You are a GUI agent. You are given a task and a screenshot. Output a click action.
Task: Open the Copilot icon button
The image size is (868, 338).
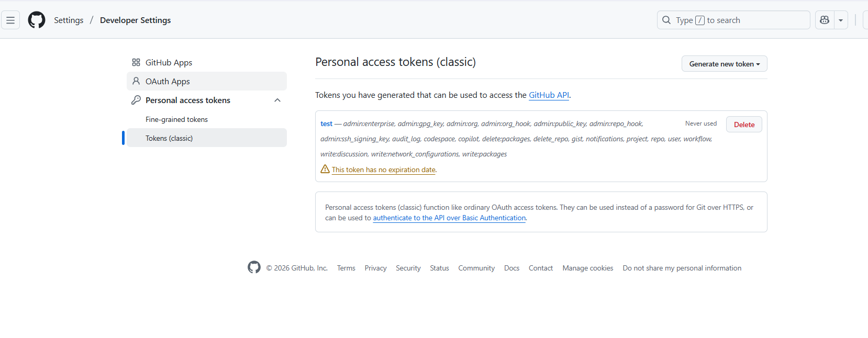pyautogui.click(x=825, y=20)
